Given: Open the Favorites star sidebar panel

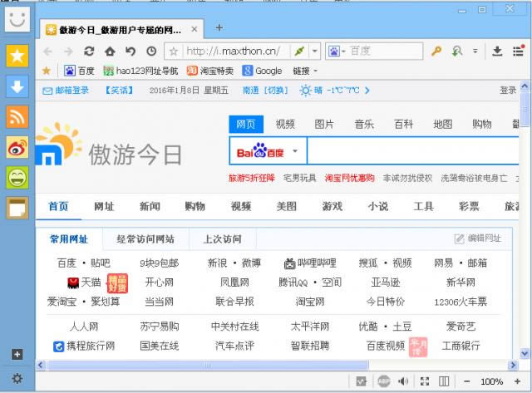Looking at the screenshot, I should tap(17, 56).
